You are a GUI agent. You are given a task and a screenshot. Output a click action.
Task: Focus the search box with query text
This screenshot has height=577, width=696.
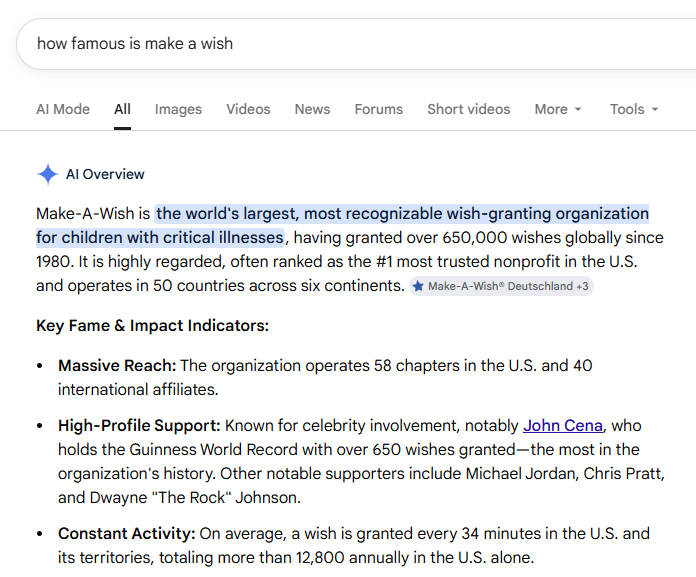tap(355, 43)
